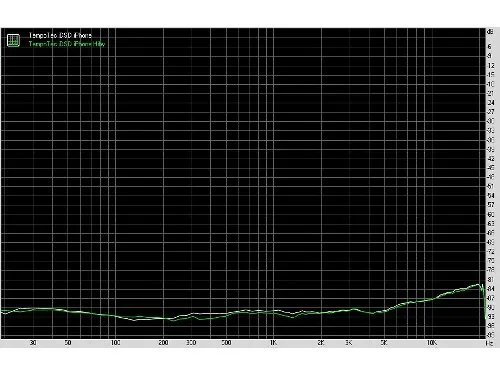Click the 10K frequency axis label
The height and width of the screenshot is (375, 500).
(x=432, y=343)
